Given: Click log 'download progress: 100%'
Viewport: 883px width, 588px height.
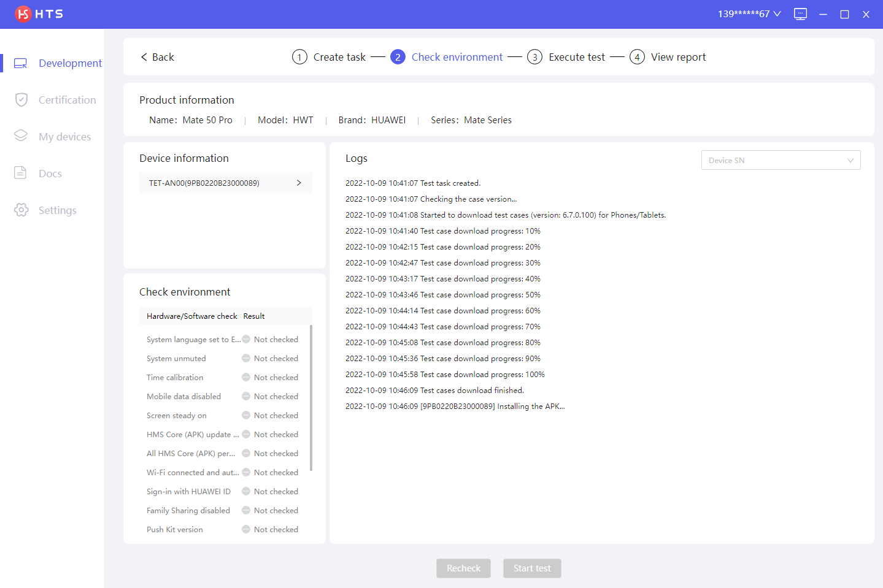Looking at the screenshot, I should click(445, 374).
